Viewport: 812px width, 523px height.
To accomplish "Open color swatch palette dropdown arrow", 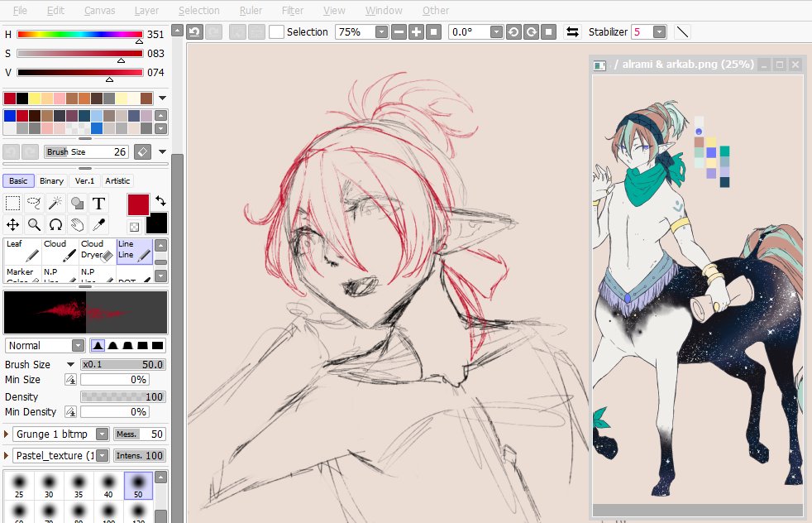I will coord(163,98).
